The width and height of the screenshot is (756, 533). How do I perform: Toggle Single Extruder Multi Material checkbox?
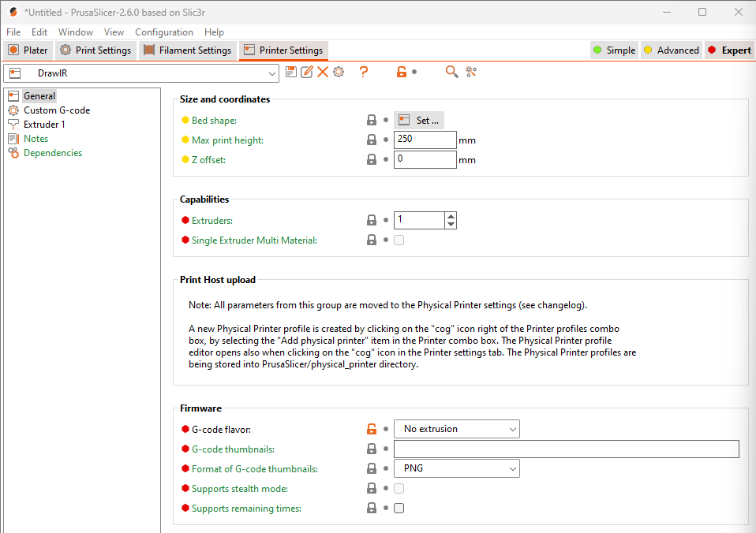coord(399,240)
